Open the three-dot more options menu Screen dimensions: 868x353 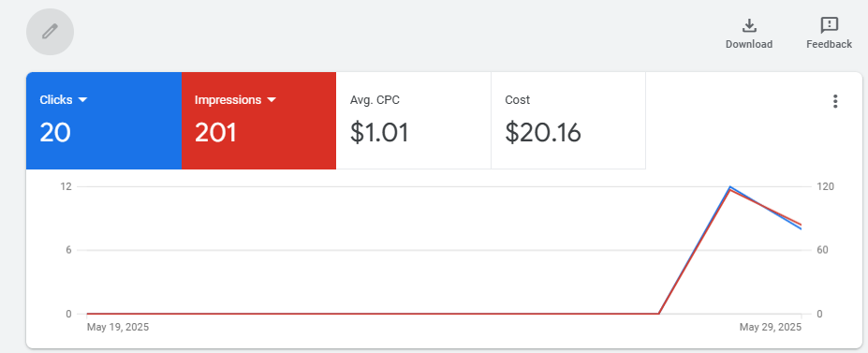point(835,101)
